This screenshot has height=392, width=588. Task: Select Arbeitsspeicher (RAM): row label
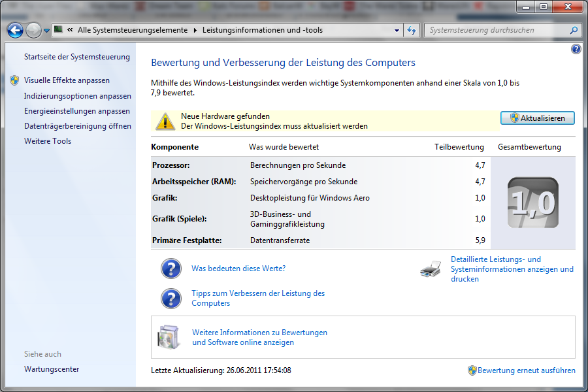pyautogui.click(x=194, y=182)
